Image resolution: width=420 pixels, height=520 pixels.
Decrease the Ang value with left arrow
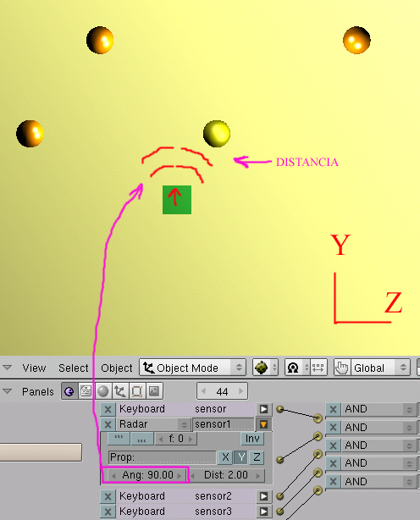(113, 476)
